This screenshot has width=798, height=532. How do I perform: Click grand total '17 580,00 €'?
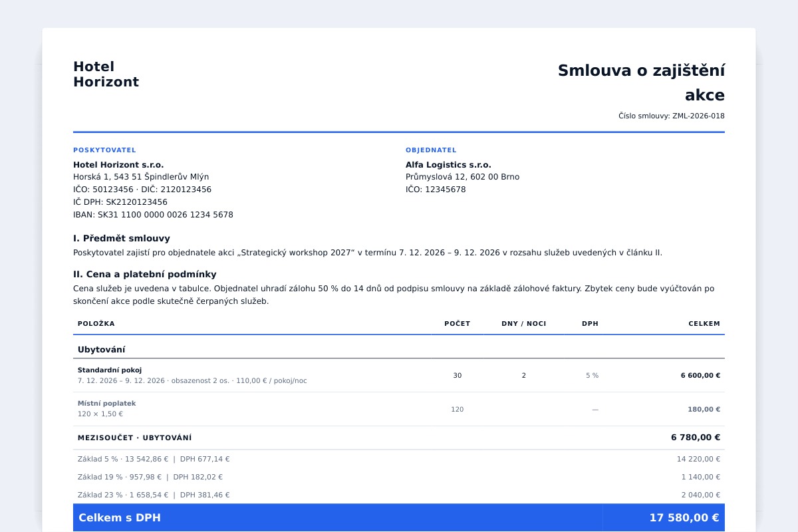pyautogui.click(x=684, y=517)
